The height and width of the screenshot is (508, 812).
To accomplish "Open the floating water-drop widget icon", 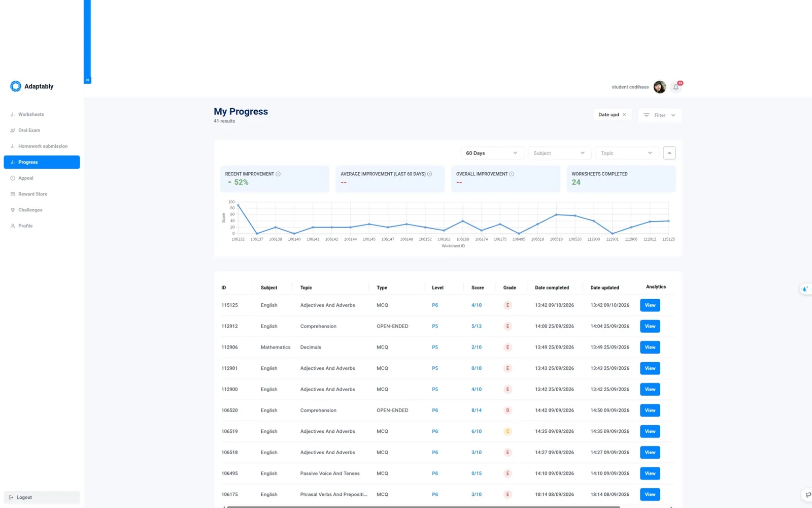I will (805, 289).
